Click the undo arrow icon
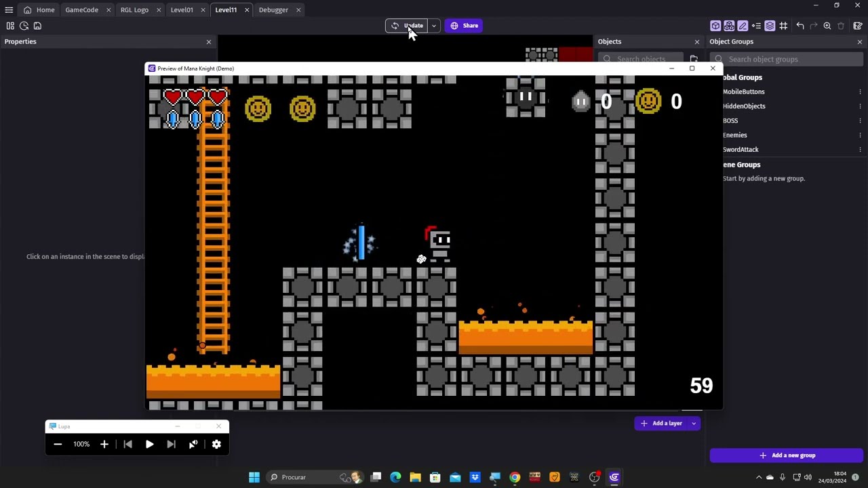This screenshot has width=868, height=488. click(x=800, y=26)
